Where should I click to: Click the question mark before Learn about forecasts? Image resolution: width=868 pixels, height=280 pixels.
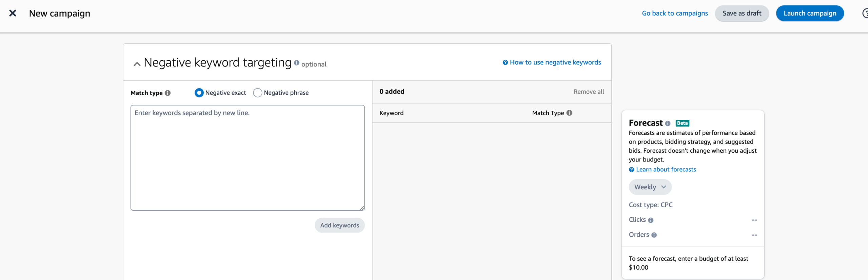coord(631,169)
